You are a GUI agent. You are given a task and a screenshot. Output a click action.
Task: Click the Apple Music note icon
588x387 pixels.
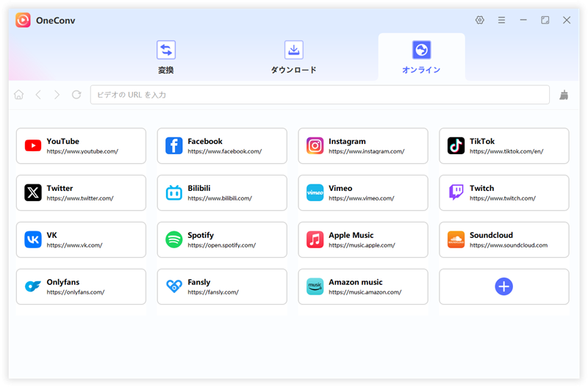coord(315,239)
